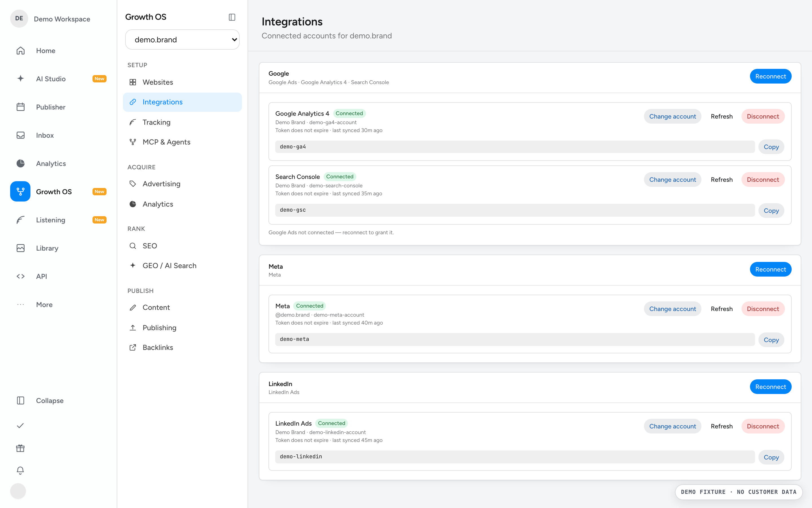Click the Websites grid icon
812x508 pixels.
tap(133, 82)
